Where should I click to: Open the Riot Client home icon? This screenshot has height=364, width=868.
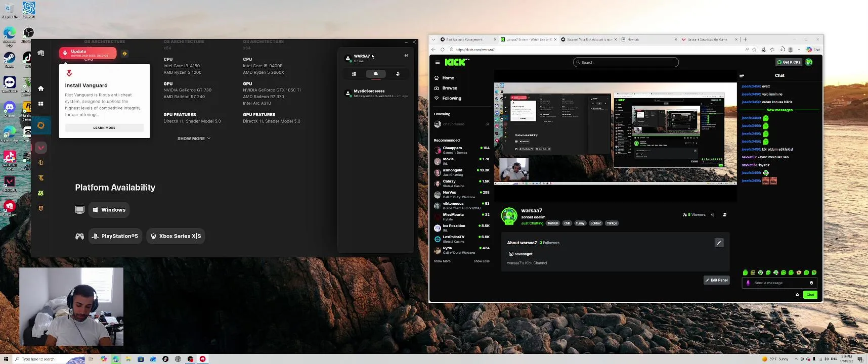(x=41, y=88)
